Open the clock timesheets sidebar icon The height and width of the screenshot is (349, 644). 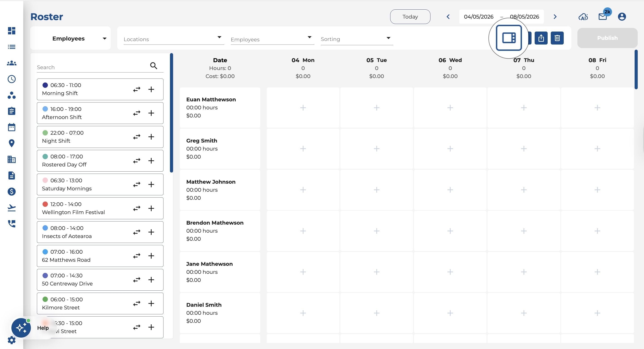pos(11,79)
